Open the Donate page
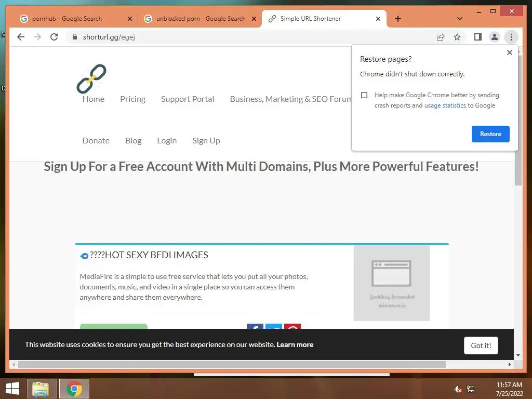532x399 pixels. click(x=96, y=140)
